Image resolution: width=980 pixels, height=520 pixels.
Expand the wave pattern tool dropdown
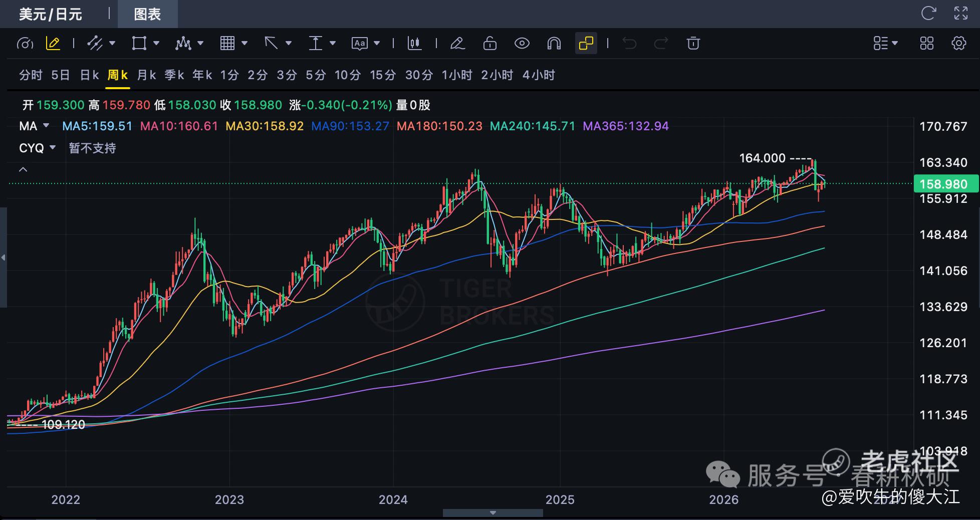[x=200, y=44]
